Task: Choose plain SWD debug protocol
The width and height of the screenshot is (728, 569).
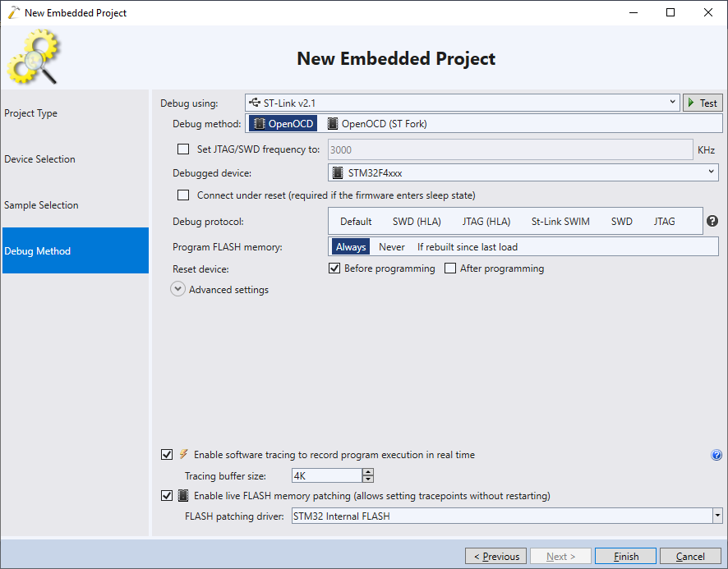Action: pos(622,222)
